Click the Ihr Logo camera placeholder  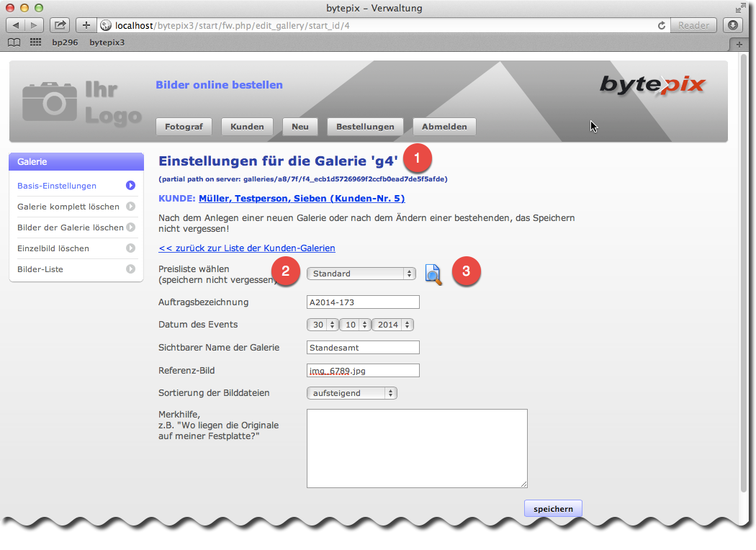point(82,103)
